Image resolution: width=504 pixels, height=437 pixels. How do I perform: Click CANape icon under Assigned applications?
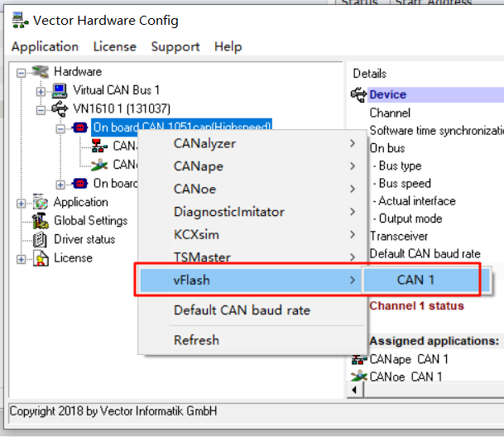tap(359, 359)
